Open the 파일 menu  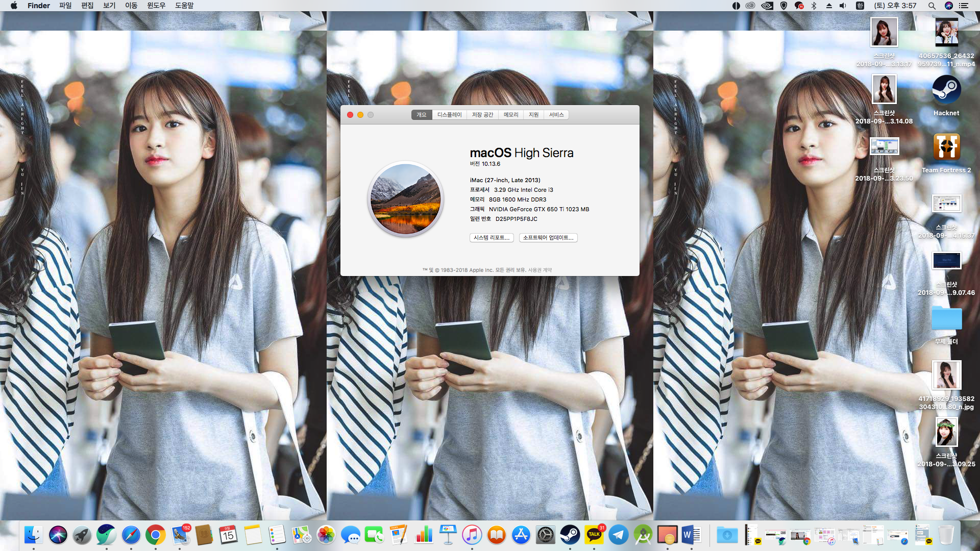tap(65, 6)
